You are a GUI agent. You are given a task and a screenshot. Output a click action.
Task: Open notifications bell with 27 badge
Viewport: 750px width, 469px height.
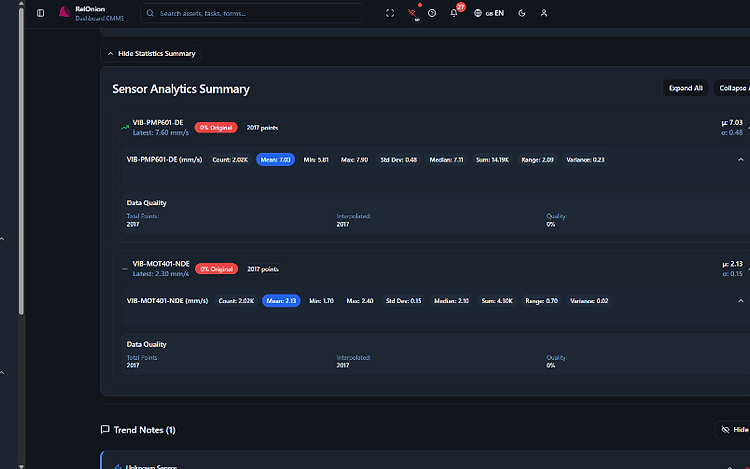pos(454,12)
